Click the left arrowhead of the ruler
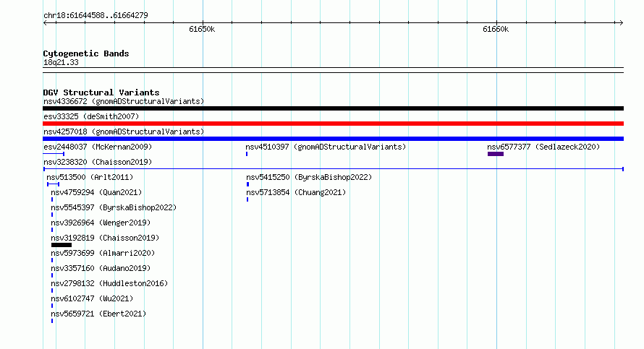 (45, 23)
